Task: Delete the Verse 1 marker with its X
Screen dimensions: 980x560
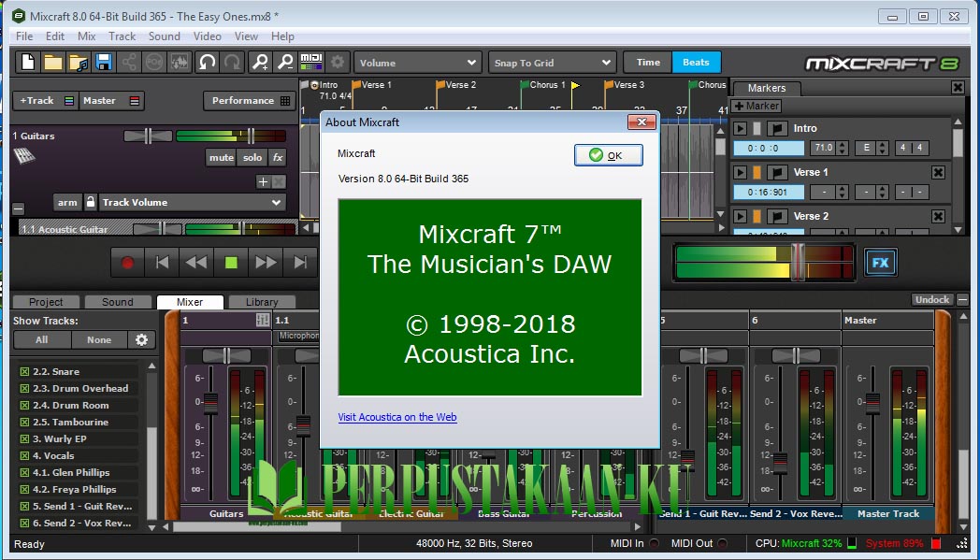Action: (x=938, y=172)
